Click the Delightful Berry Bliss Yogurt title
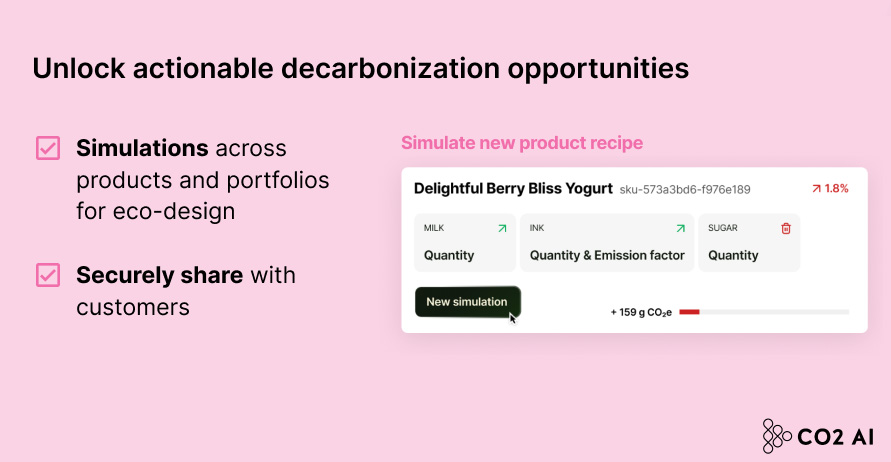Image resolution: width=891 pixels, height=462 pixels. click(513, 188)
